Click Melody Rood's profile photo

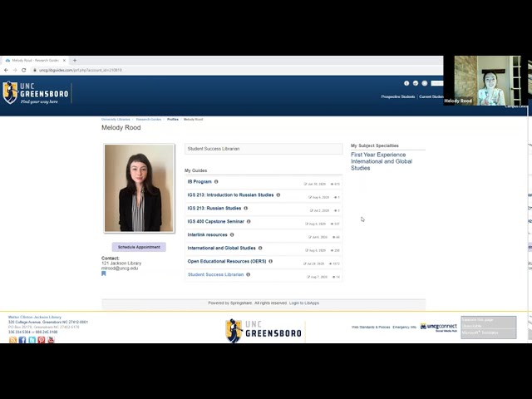click(x=139, y=188)
